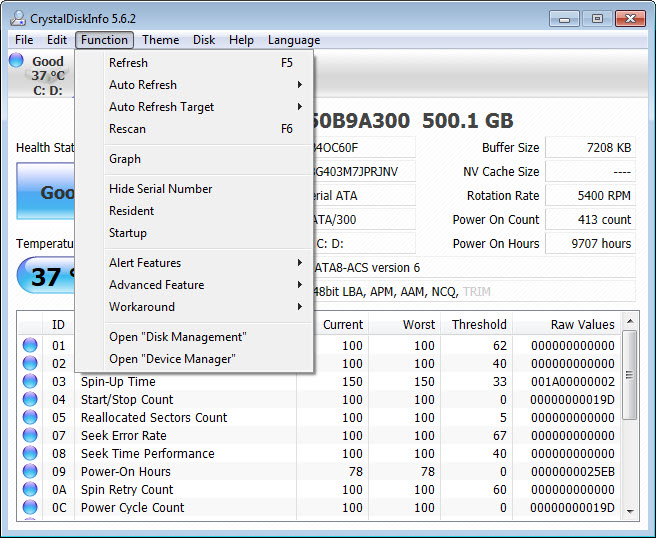Click the blue status orb for attribute 03
Image resolution: width=656 pixels, height=538 pixels.
(x=30, y=381)
